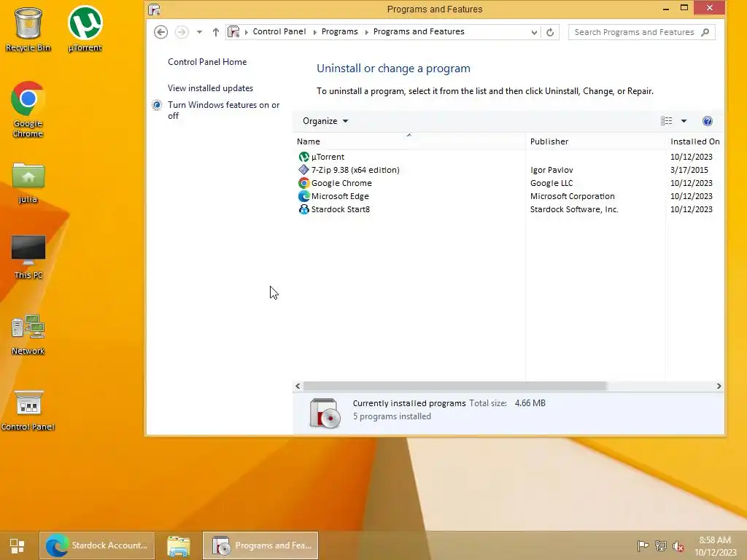The width and height of the screenshot is (747, 560).
Task: Click the Forward navigation arrow
Action: pyautogui.click(x=182, y=32)
